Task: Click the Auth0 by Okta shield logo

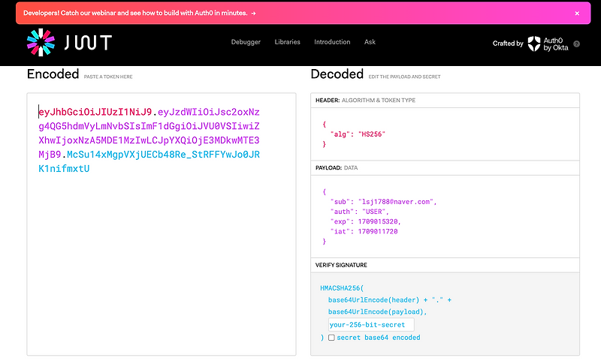Action: coord(534,43)
